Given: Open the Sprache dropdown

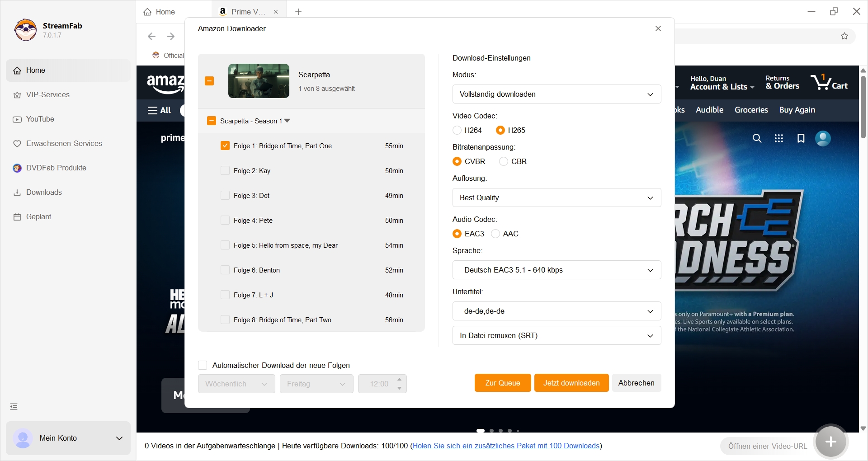Looking at the screenshot, I should point(557,270).
